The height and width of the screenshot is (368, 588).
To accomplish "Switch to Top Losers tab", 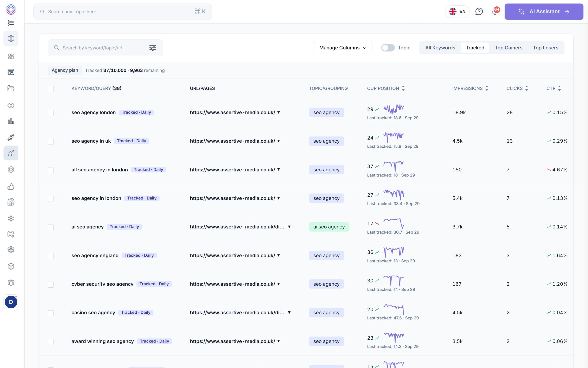I will point(545,48).
